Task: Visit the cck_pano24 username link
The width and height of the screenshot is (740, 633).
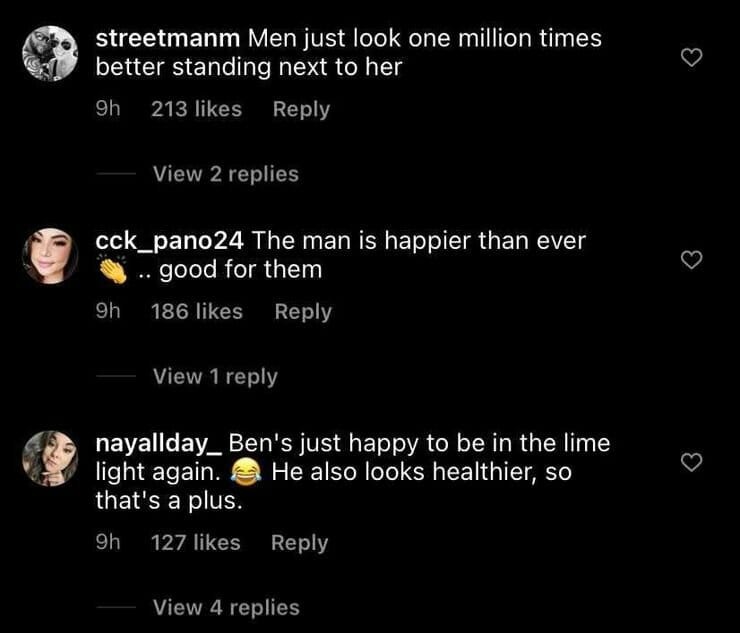Action: (169, 241)
